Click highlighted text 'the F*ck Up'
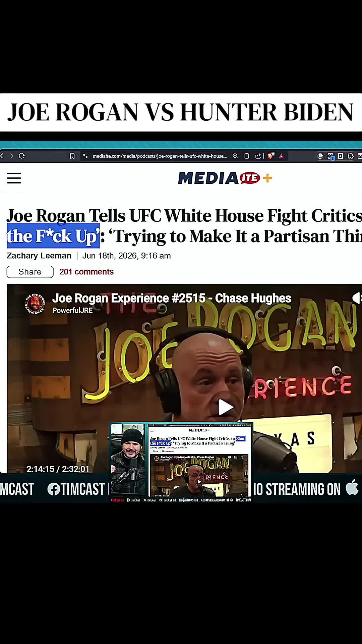Viewport: 362px width, 644px height. click(53, 236)
